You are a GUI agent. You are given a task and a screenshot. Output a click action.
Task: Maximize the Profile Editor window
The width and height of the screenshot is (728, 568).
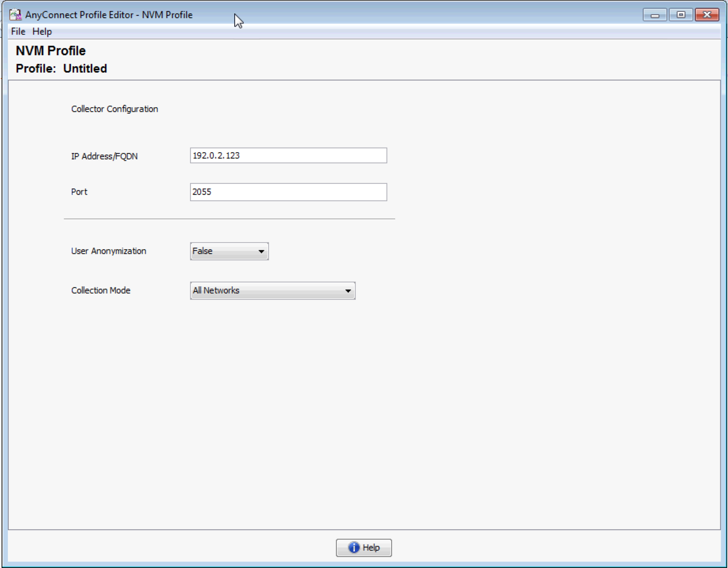(x=681, y=15)
